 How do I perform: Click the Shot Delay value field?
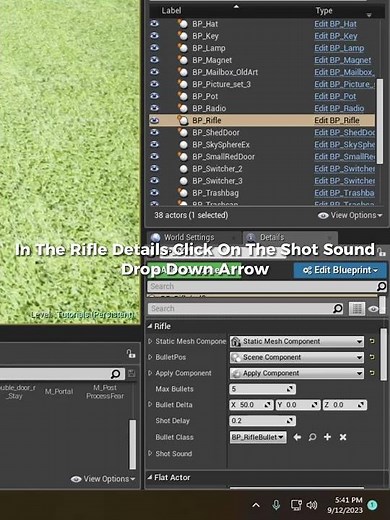click(262, 421)
